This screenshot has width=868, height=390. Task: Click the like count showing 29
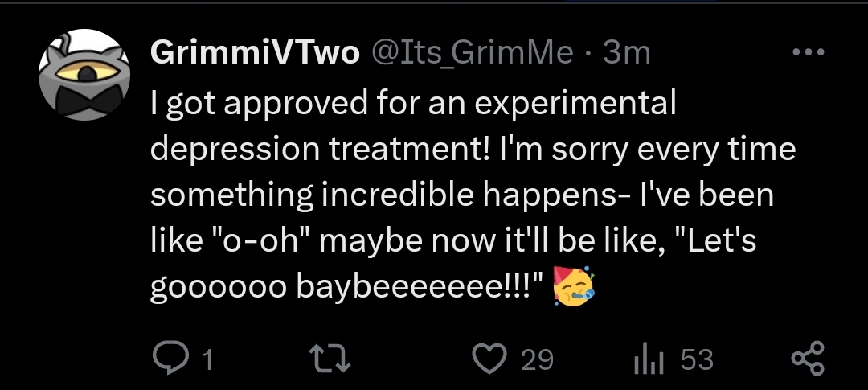click(536, 359)
